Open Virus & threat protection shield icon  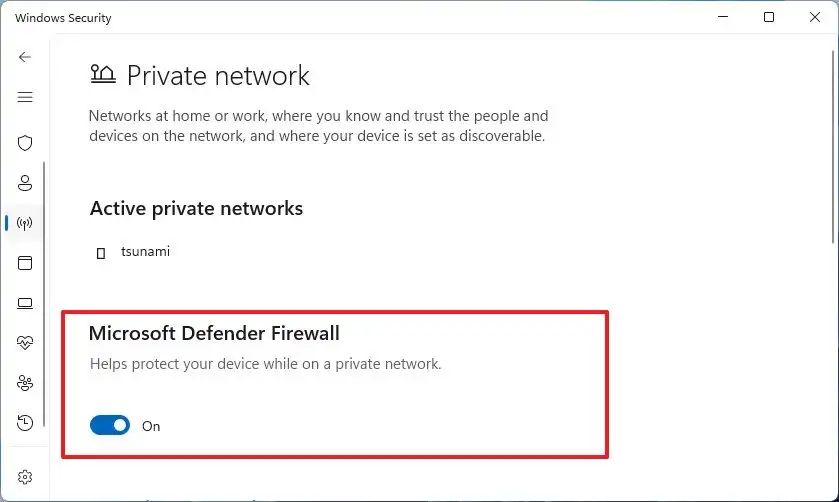tap(25, 143)
